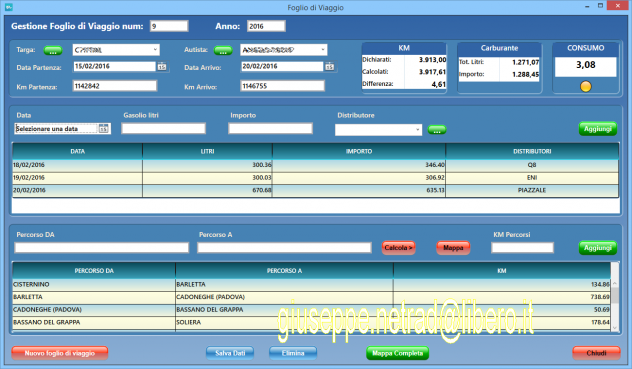Click the green browse button next to Targa
632x369 pixels.
point(53,50)
